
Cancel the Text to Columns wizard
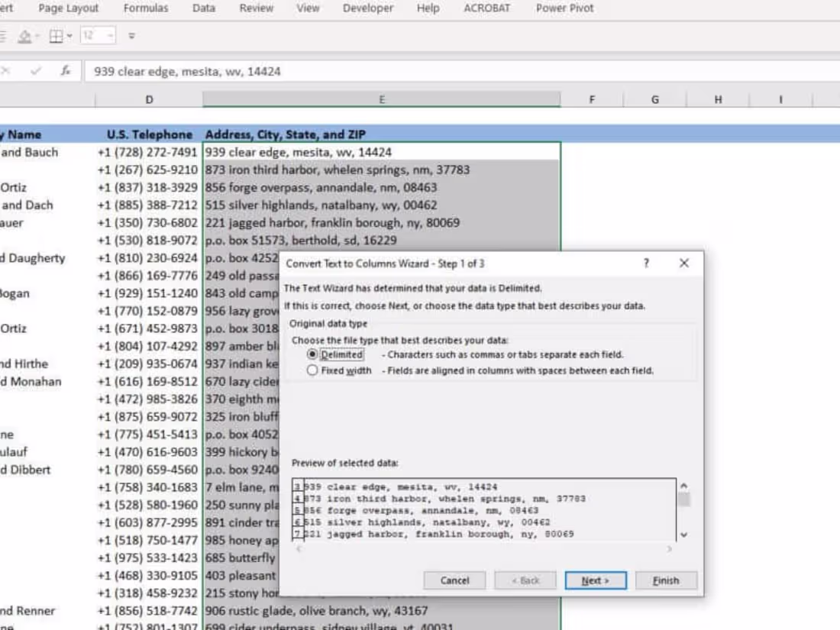(x=454, y=580)
